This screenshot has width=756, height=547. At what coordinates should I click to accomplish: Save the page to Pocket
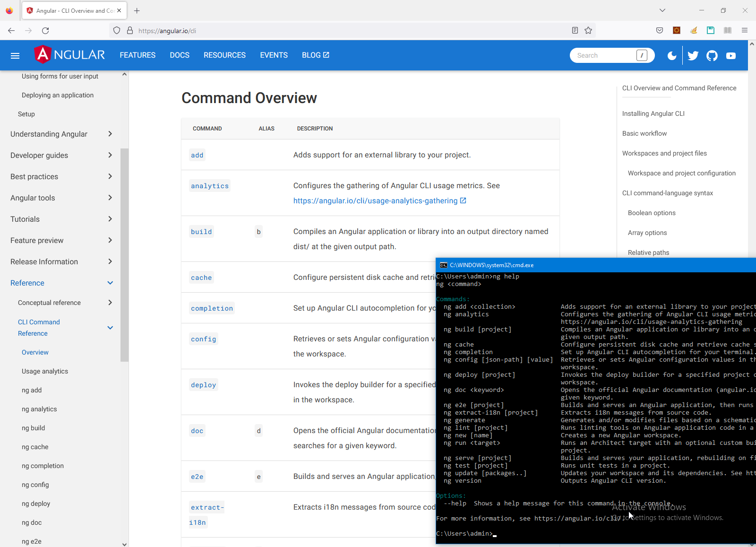[x=660, y=31]
